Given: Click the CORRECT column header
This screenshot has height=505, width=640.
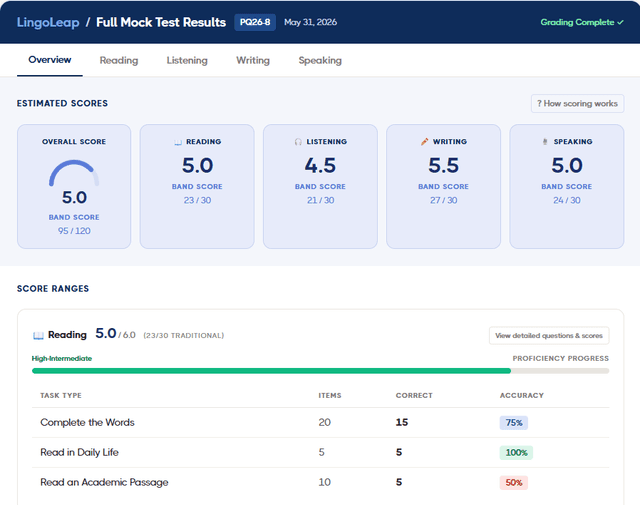Looking at the screenshot, I should 414,395.
